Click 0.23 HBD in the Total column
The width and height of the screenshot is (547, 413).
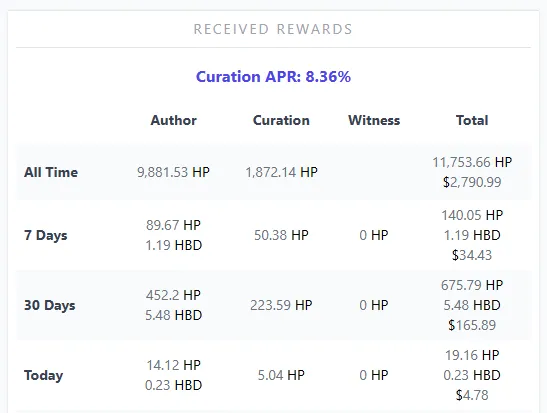point(472,376)
